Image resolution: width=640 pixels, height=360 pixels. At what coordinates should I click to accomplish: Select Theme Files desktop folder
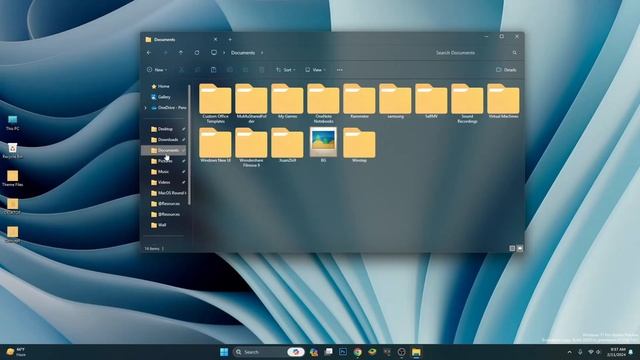[x=12, y=178]
